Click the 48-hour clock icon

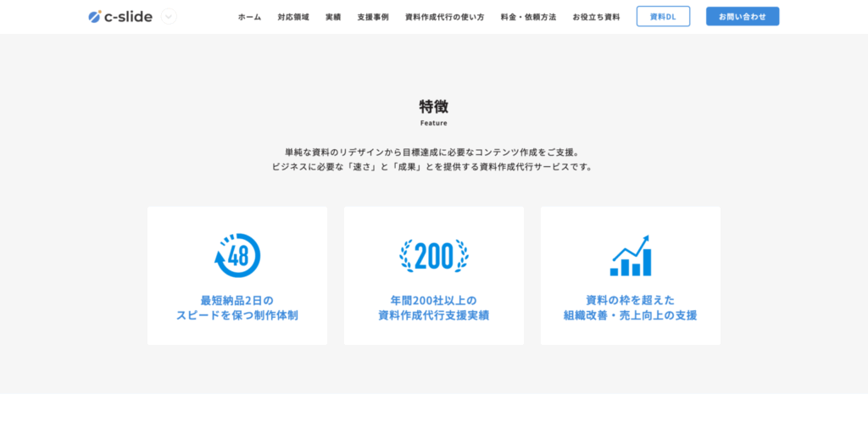237,255
